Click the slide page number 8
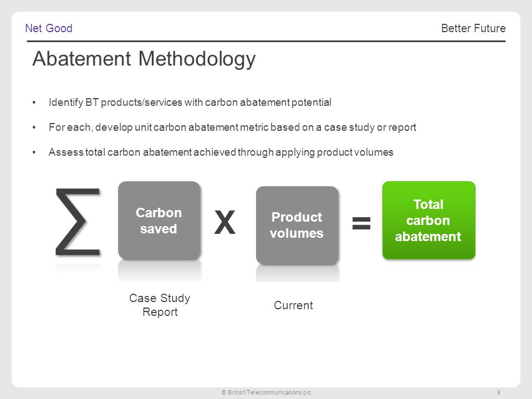This screenshot has height=399, width=532. 498,392
